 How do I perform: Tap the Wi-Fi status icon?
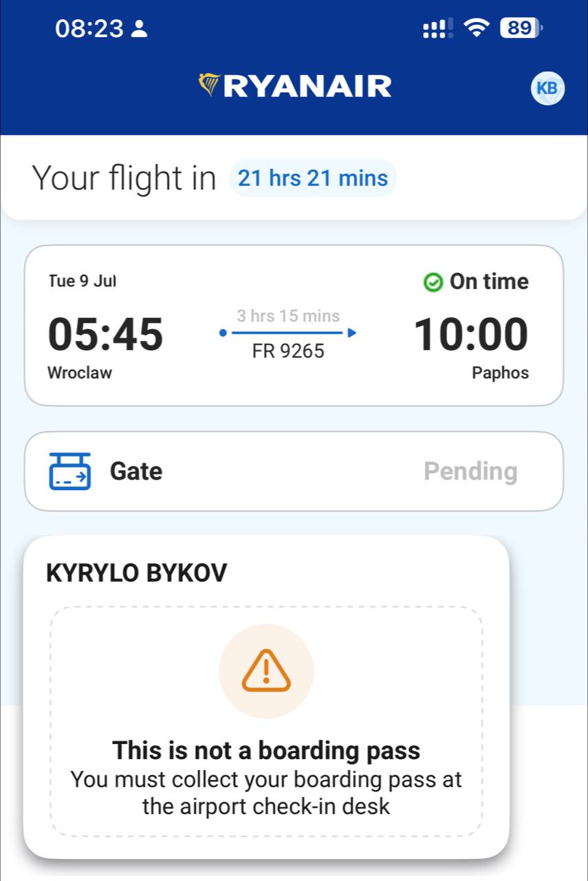tap(476, 28)
